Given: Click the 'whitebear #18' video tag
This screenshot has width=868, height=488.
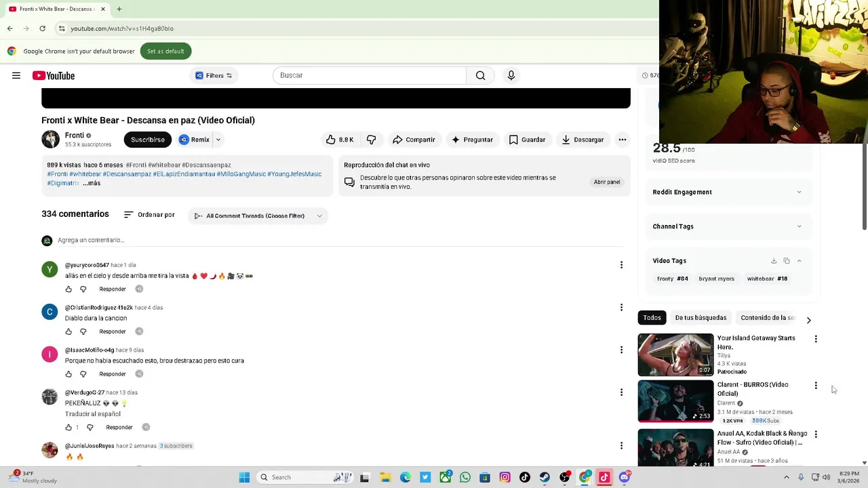Looking at the screenshot, I should pyautogui.click(x=767, y=279).
